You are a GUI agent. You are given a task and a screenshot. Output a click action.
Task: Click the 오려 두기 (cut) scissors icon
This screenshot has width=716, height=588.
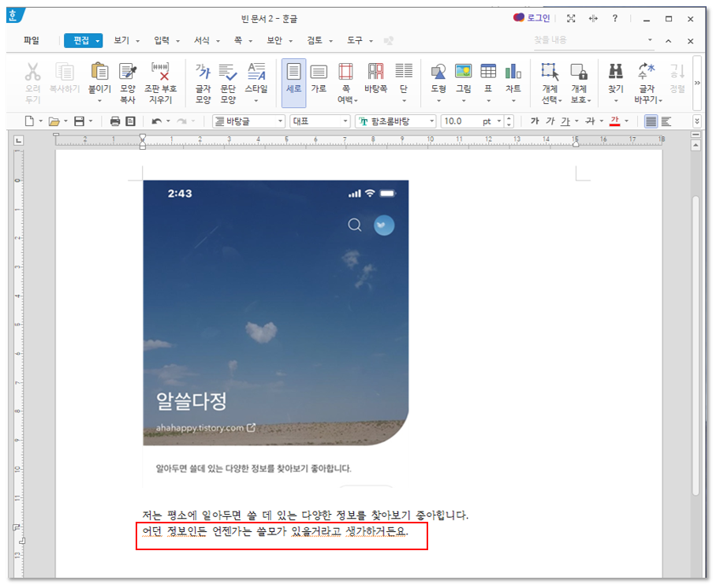32,73
